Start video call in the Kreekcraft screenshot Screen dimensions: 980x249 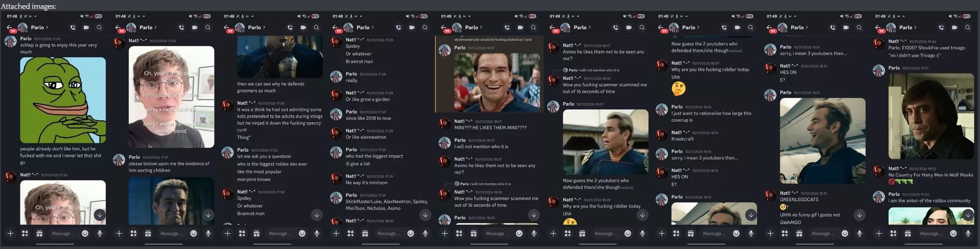coord(737,28)
